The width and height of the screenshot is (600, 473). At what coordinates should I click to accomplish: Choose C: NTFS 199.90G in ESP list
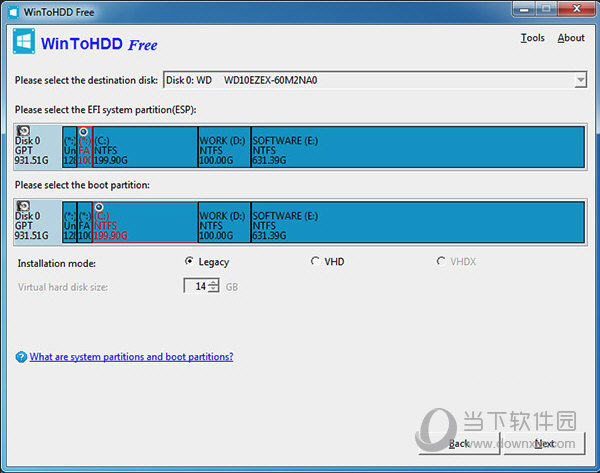pos(145,147)
